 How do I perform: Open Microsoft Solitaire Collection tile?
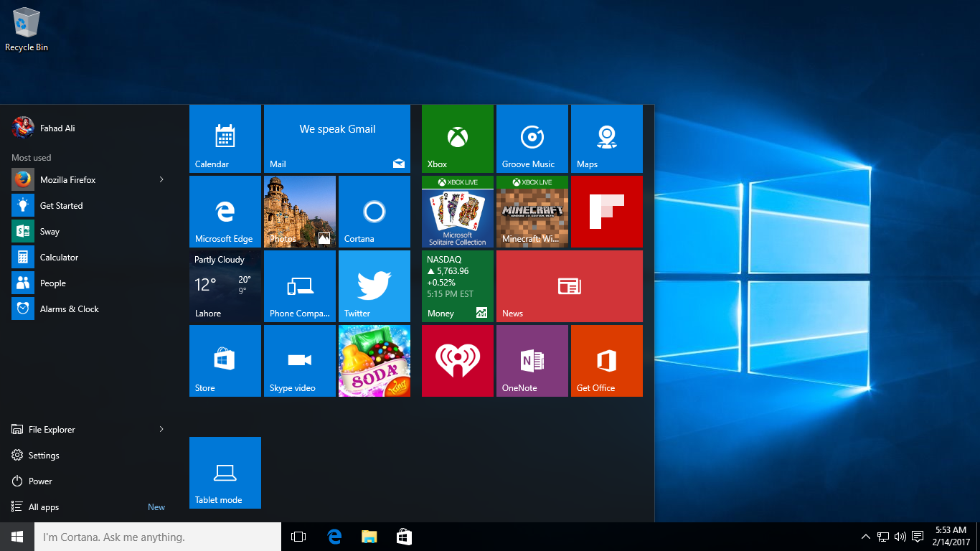tap(458, 212)
